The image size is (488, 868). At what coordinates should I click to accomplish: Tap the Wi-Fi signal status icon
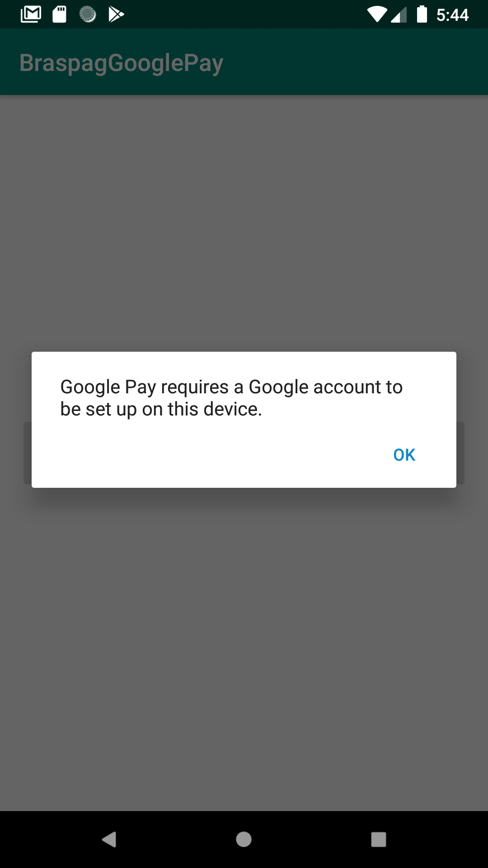click(376, 14)
